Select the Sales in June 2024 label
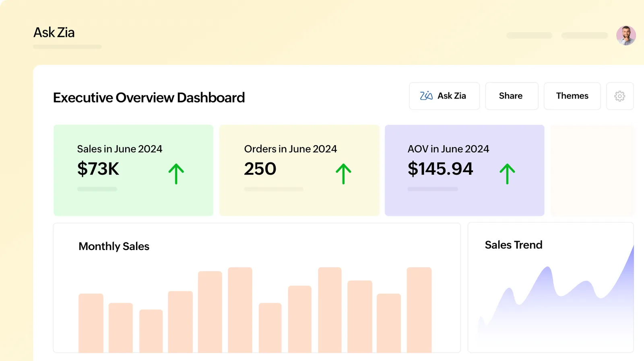 pos(120,149)
